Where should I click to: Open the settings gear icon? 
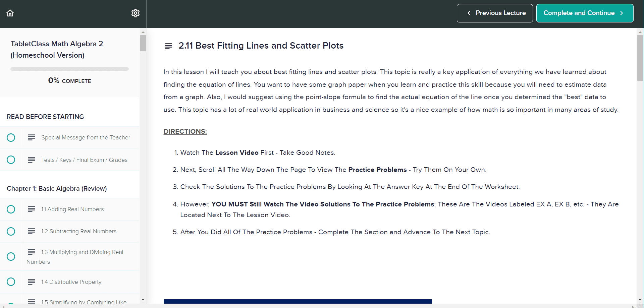tap(135, 13)
